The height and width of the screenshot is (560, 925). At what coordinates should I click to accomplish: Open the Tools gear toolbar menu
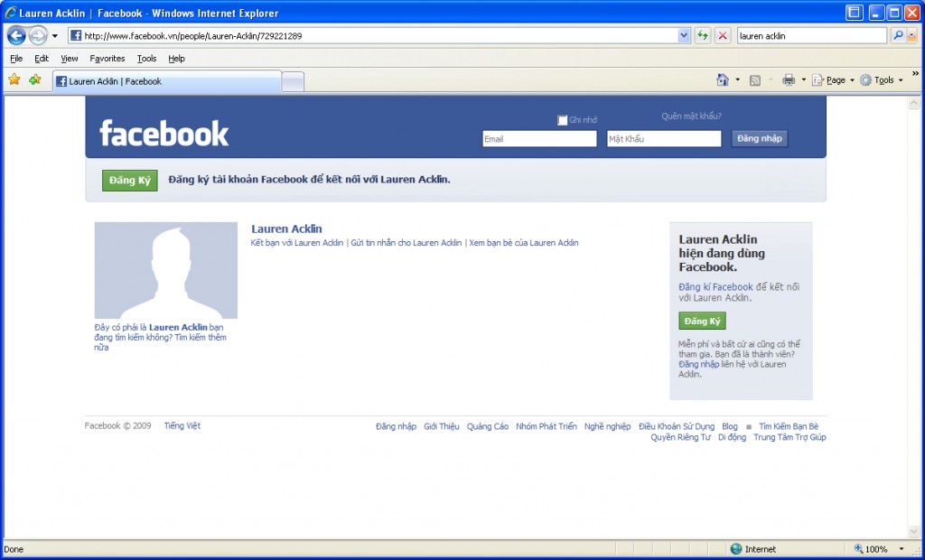pyautogui.click(x=882, y=80)
